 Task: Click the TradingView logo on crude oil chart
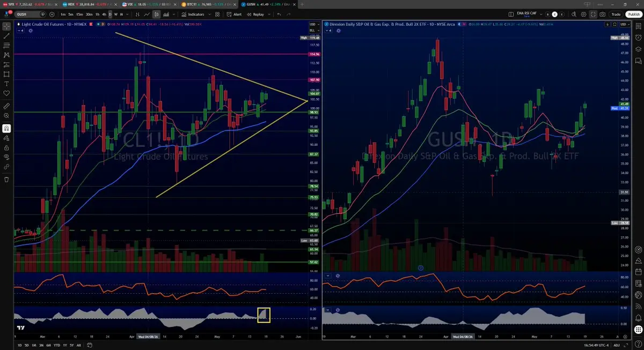[20, 328]
